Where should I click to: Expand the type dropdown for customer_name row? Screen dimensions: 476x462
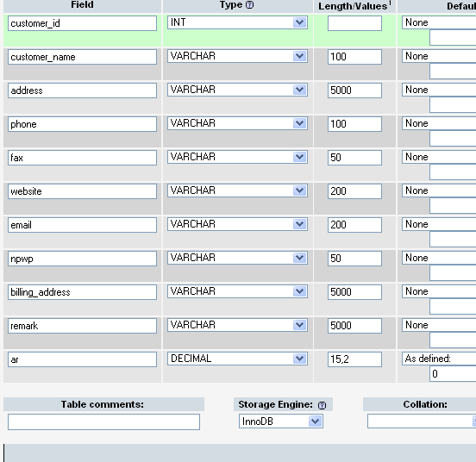[237, 56]
